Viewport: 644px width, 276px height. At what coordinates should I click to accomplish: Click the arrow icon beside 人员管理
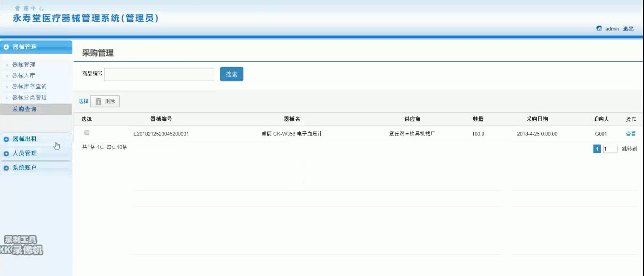click(6, 154)
